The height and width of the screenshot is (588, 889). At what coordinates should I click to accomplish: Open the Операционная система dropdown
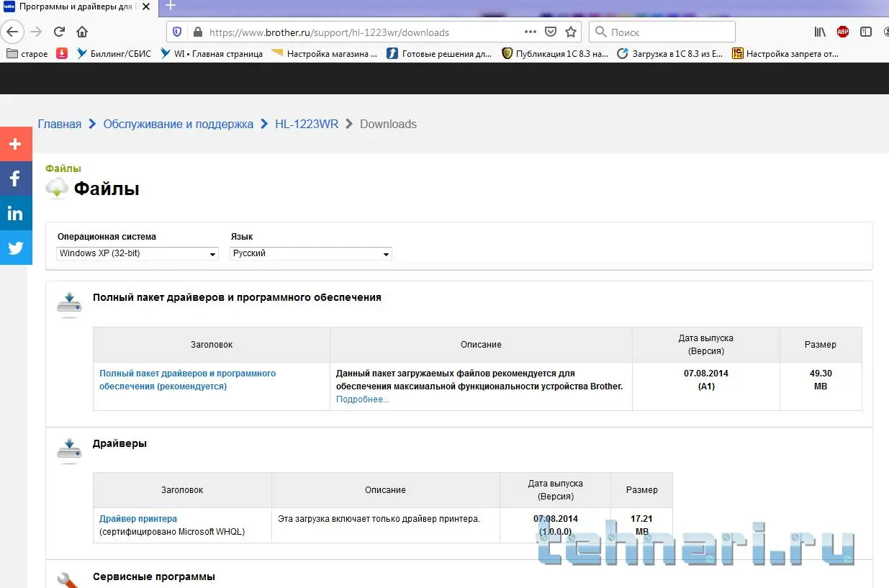click(x=137, y=253)
